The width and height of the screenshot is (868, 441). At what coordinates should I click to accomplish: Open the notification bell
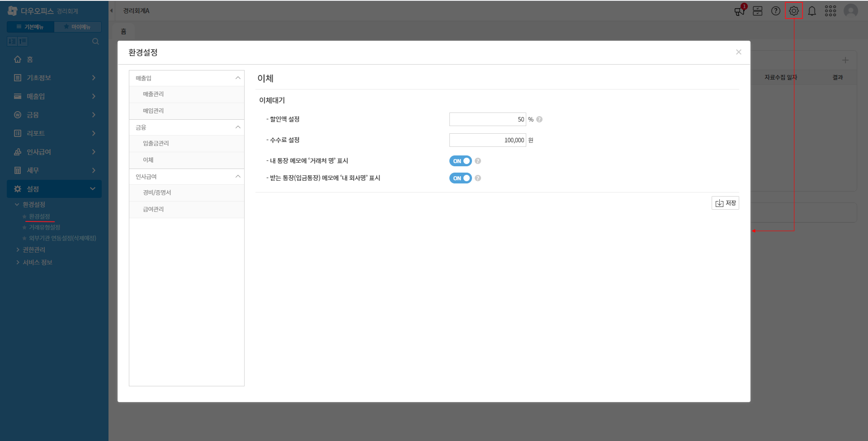coord(812,11)
